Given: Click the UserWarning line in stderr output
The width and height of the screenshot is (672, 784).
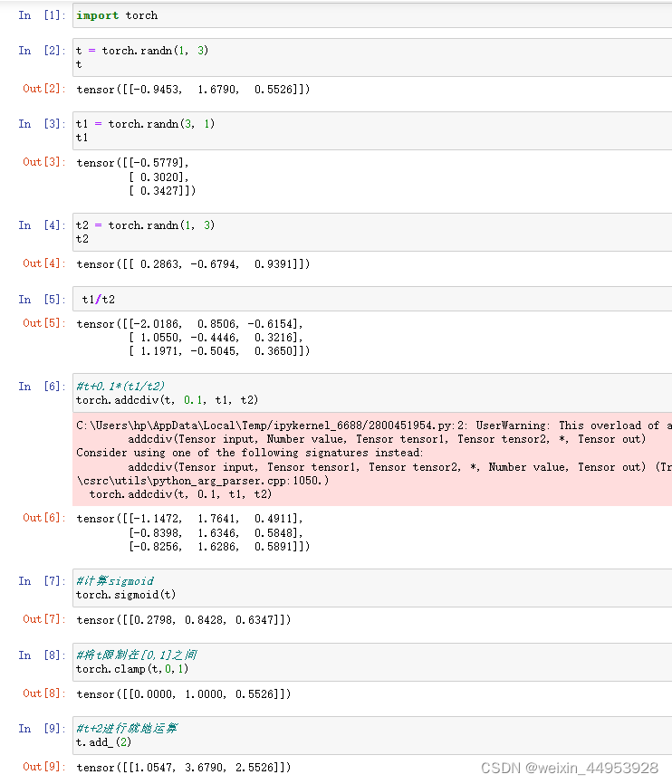Looking at the screenshot, I should pyautogui.click(x=374, y=425).
